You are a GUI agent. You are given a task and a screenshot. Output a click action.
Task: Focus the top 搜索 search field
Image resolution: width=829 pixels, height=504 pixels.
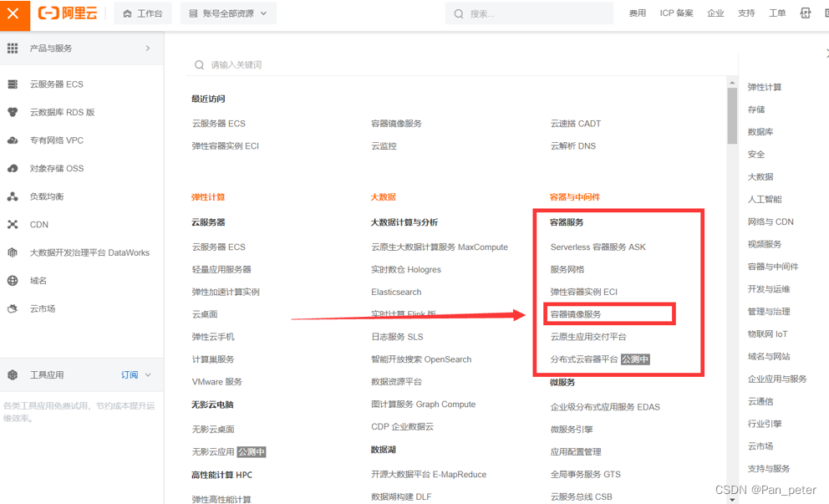(529, 13)
